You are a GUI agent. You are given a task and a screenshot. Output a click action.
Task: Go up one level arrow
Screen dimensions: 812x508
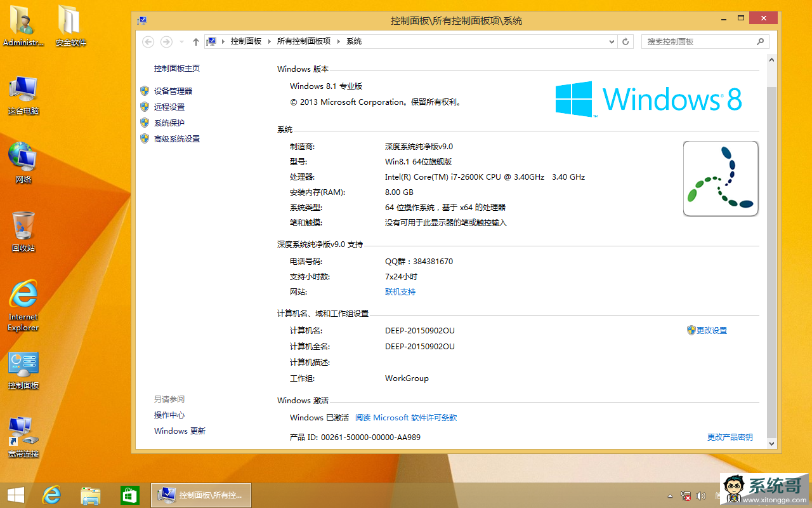pos(195,41)
